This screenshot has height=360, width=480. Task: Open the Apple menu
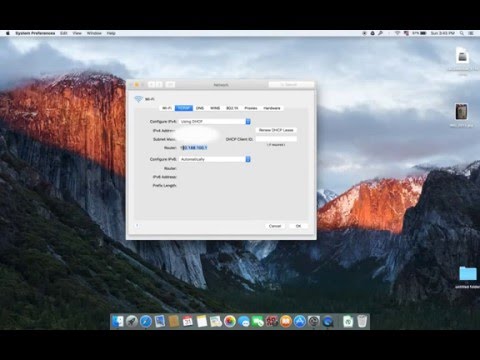(x=8, y=33)
